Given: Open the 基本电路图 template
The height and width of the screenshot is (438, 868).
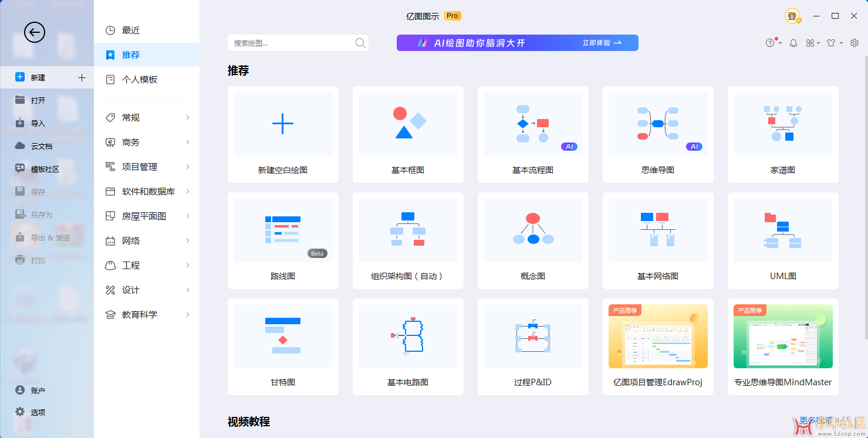Looking at the screenshot, I should [x=408, y=347].
